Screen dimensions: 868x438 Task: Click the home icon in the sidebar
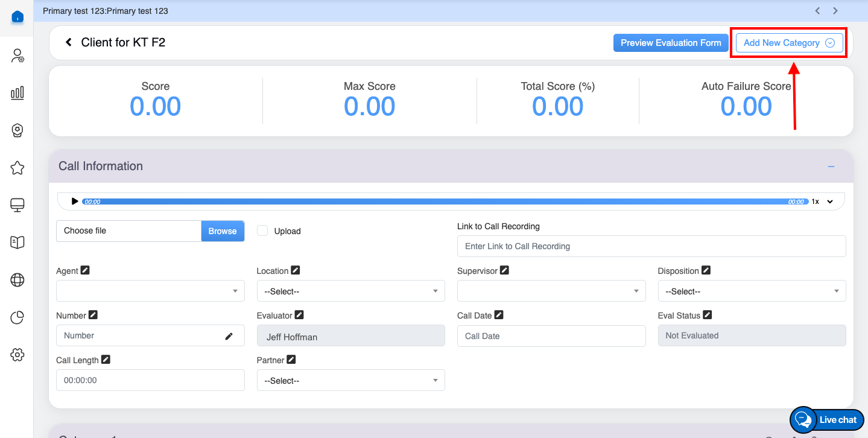click(17, 17)
